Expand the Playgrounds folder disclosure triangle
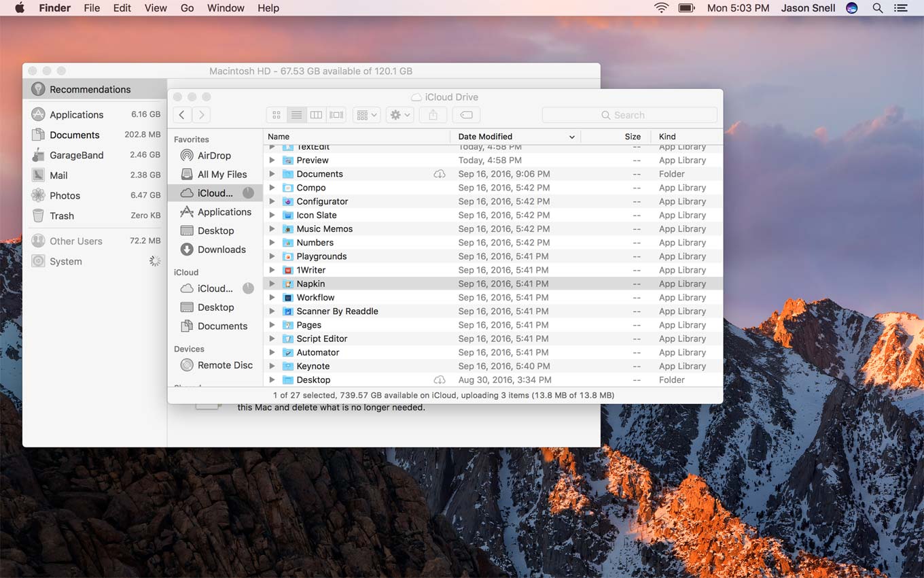This screenshot has width=924, height=578. pyautogui.click(x=272, y=256)
